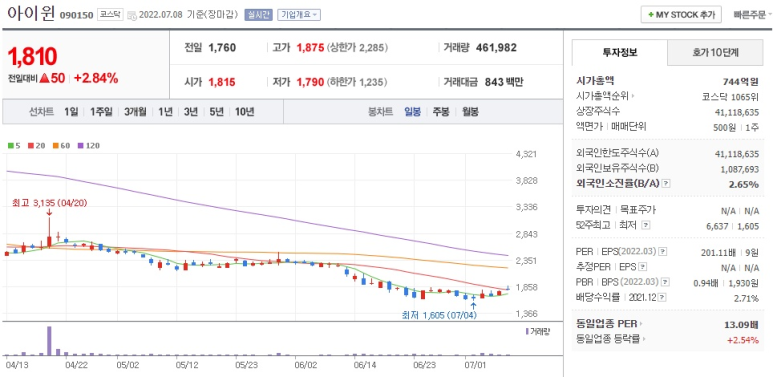Click the plus icon on MY STOCK 추가

coord(651,15)
